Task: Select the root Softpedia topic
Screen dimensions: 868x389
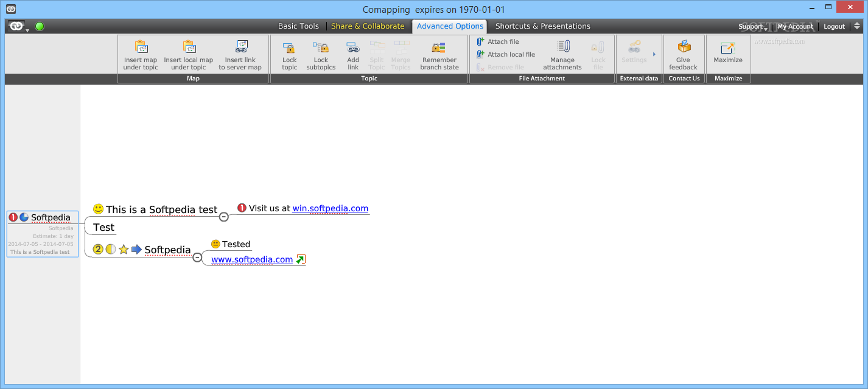Action: point(51,217)
